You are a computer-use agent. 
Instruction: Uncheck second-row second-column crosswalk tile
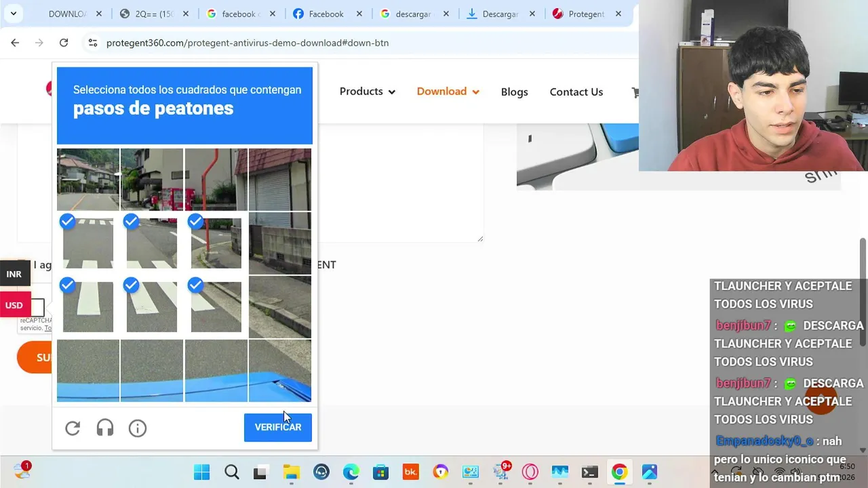pos(152,243)
